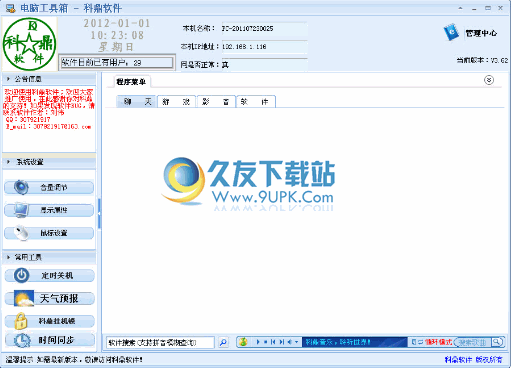Collapse the 系统设置 section header
The height and width of the screenshot is (368, 511).
click(49, 162)
